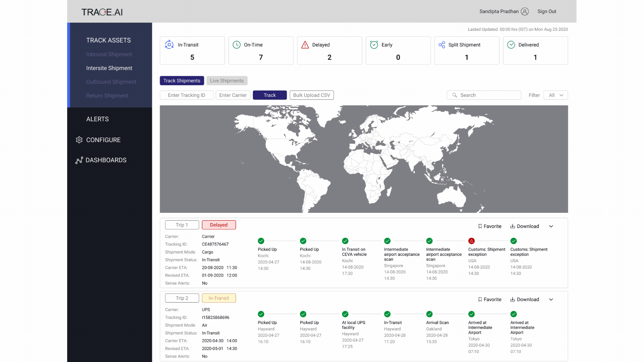This screenshot has width=644, height=362.
Task: Favorite Trip 2 shipment
Action: pyautogui.click(x=490, y=299)
